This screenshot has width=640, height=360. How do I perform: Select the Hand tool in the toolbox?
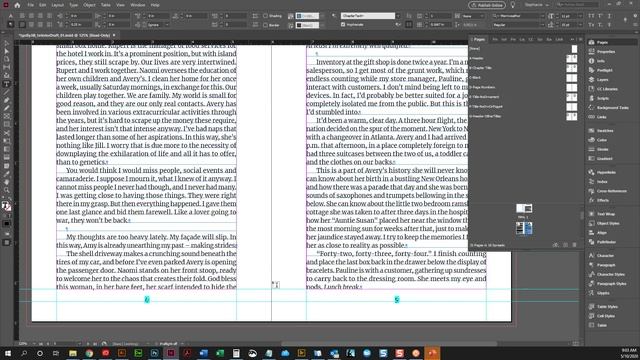[7, 182]
